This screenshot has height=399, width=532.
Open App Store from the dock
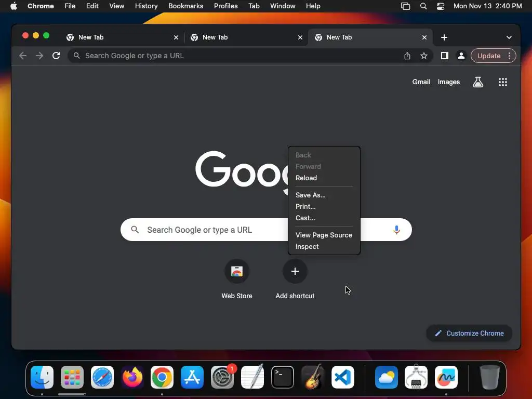(192, 377)
